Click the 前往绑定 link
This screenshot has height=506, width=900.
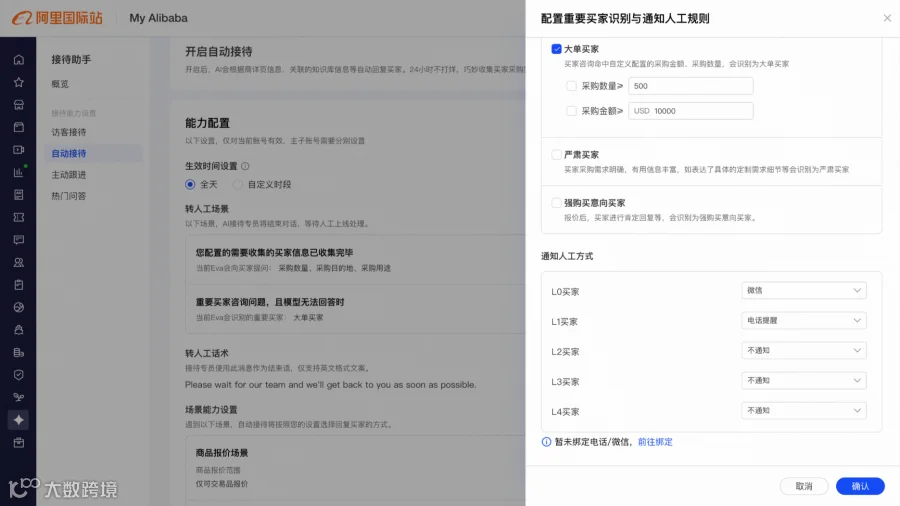coord(655,442)
